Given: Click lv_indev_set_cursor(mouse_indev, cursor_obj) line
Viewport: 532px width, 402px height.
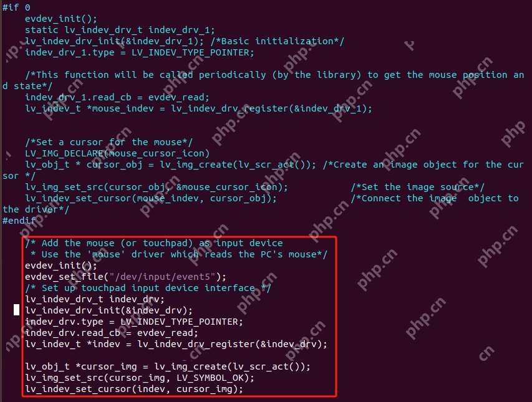Looking at the screenshot, I should pos(151,198).
